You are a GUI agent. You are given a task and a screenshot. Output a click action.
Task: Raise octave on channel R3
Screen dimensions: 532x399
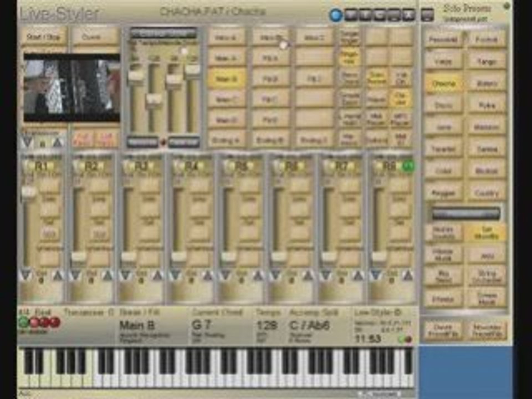coord(157,275)
